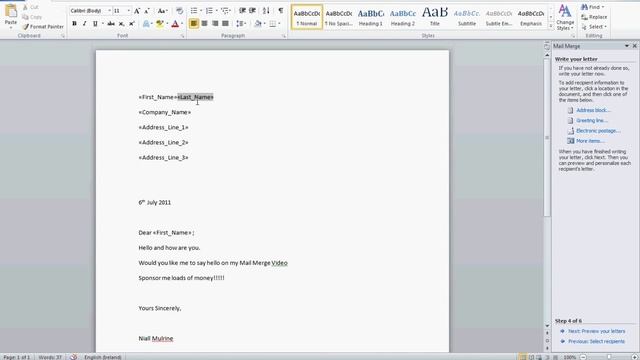The width and height of the screenshot is (640, 360).
Task: Click the Bullets list icon
Action: tap(194, 11)
